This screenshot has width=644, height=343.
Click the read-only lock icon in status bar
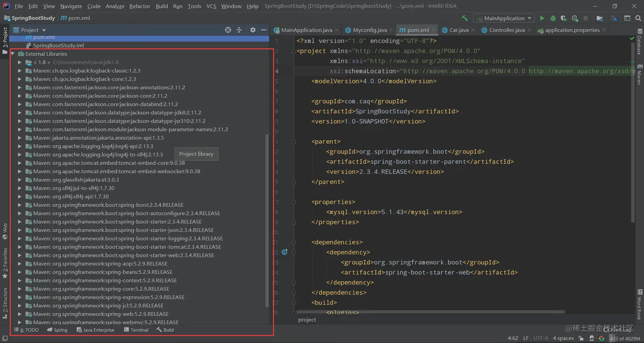pyautogui.click(x=581, y=338)
